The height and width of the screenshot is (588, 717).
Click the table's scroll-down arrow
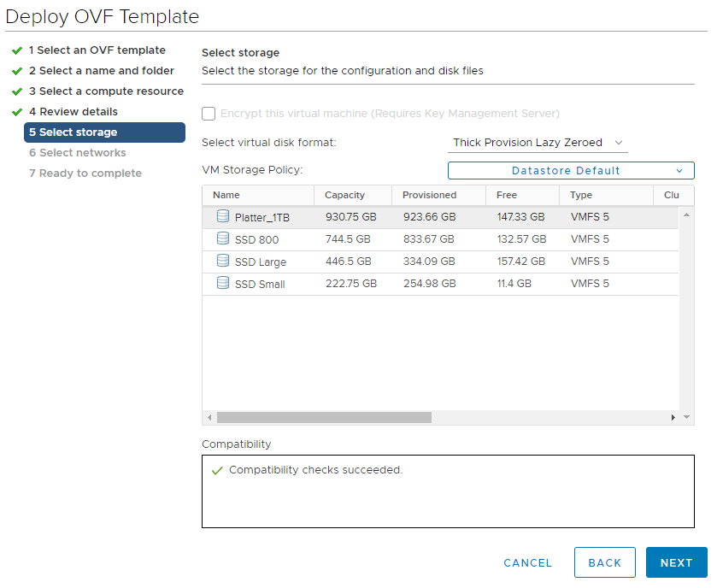point(686,417)
